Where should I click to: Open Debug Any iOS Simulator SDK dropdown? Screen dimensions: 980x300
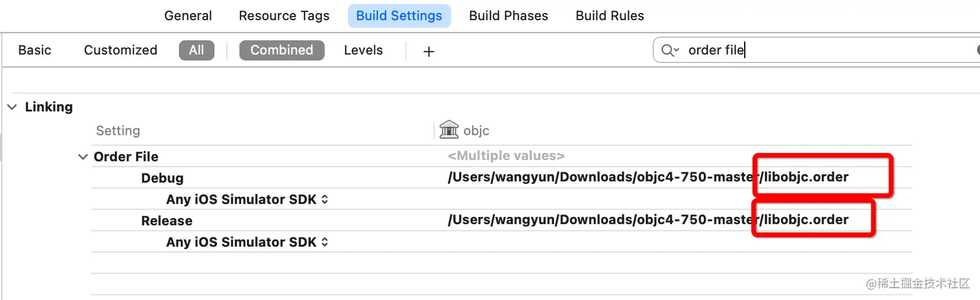pyautogui.click(x=247, y=200)
